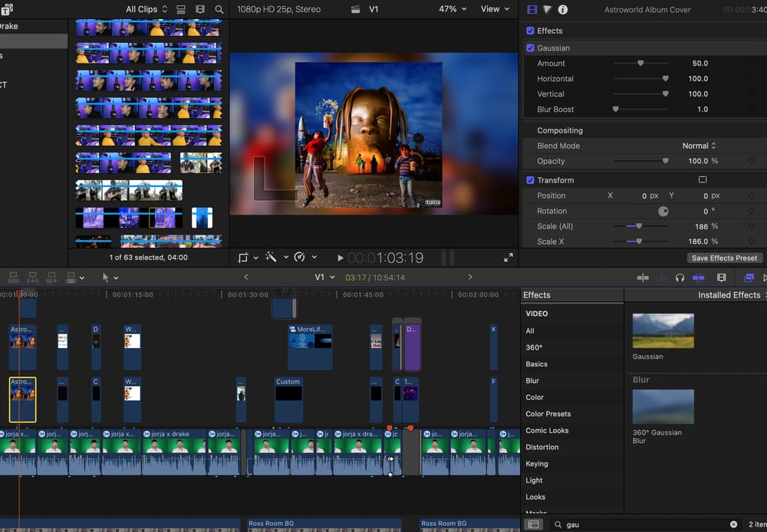Open V1 project dropdown in timeline
This screenshot has width=767, height=532.
click(x=324, y=277)
